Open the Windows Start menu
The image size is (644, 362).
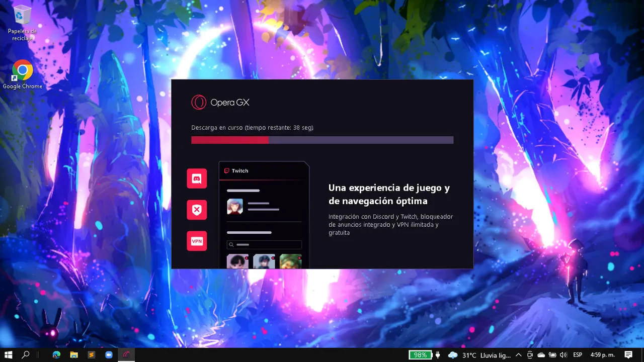(9, 355)
